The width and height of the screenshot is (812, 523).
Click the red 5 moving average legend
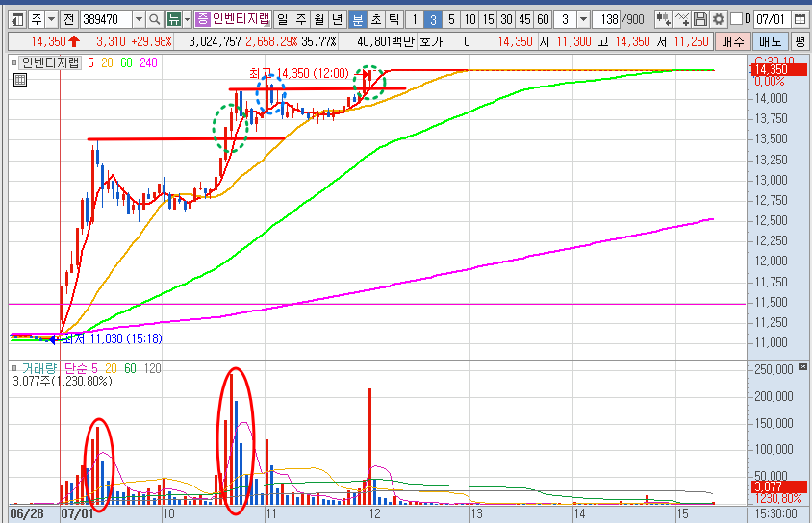click(x=91, y=63)
